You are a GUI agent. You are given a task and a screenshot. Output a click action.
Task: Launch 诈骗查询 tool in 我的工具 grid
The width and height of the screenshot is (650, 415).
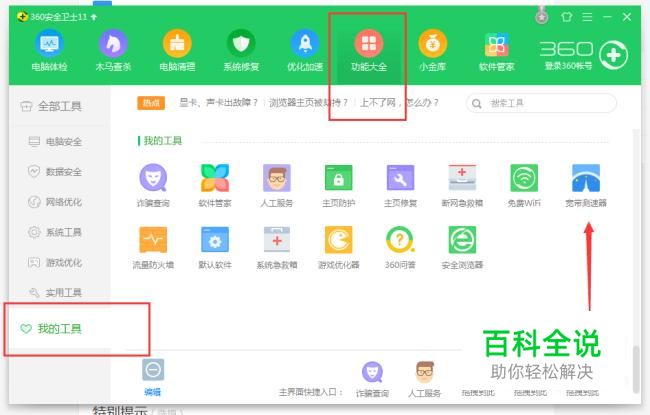pos(153,185)
